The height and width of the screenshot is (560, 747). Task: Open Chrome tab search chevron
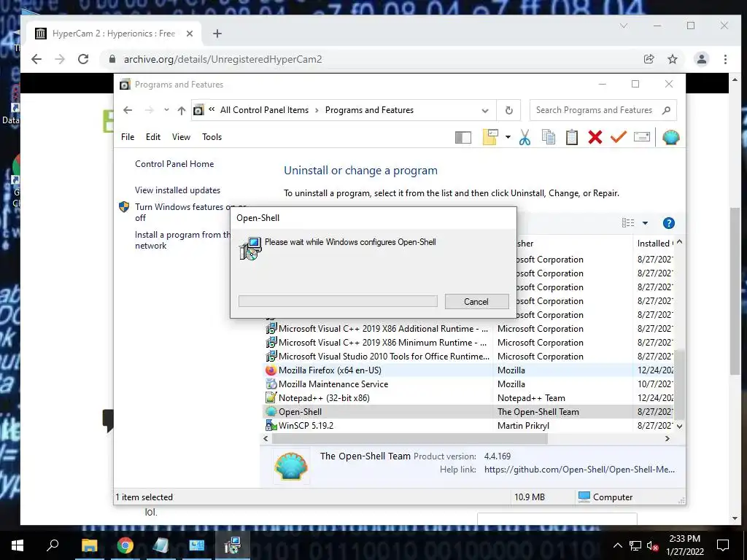tap(624, 26)
